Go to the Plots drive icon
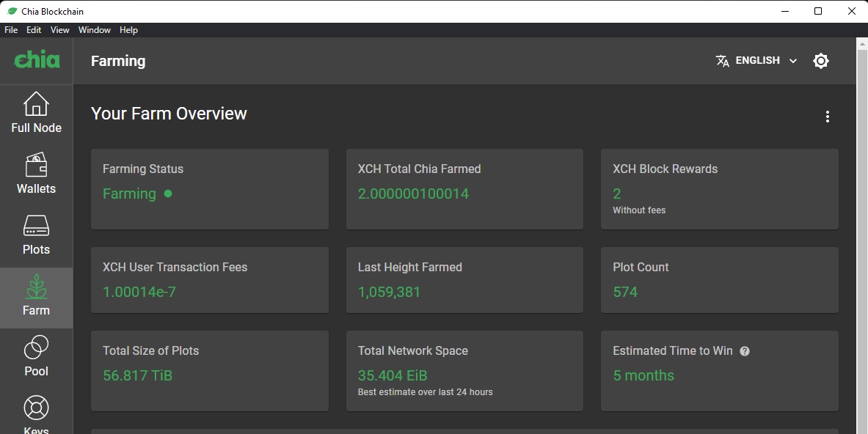The width and height of the screenshot is (868, 434). click(x=36, y=226)
